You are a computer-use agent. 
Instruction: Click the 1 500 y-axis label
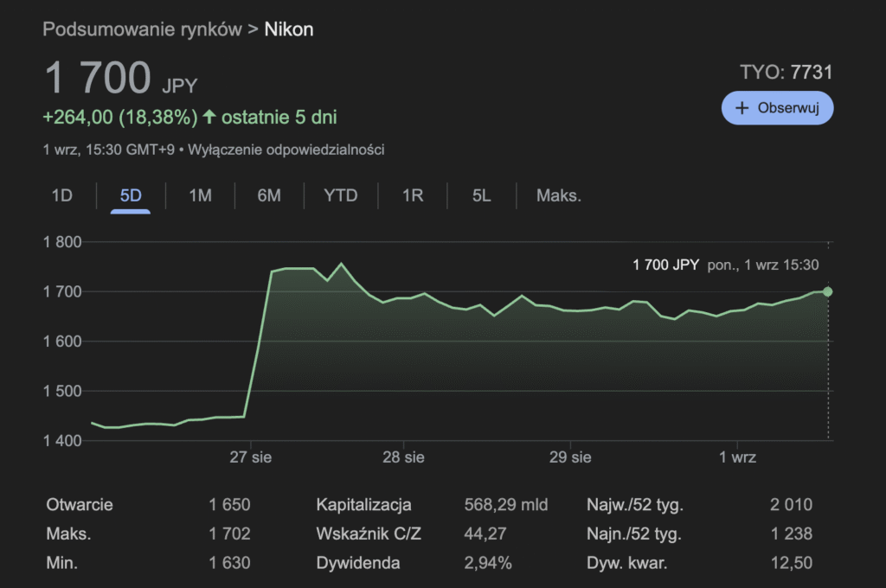click(x=62, y=391)
